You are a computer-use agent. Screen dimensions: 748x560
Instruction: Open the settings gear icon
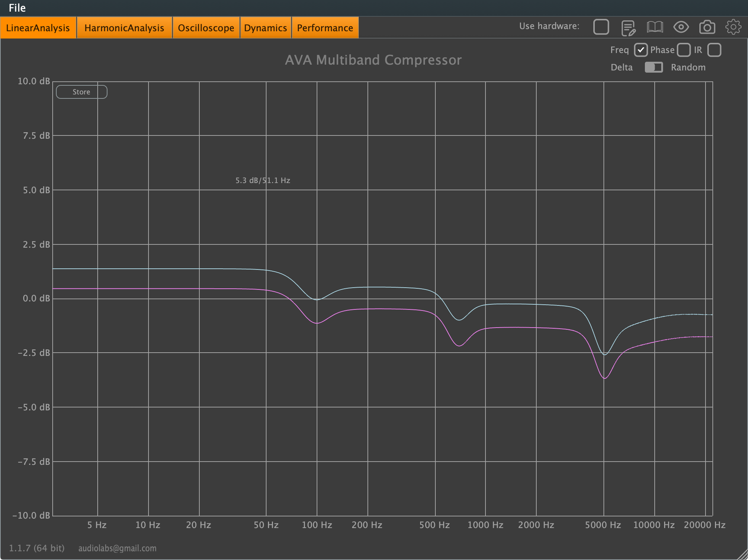[x=734, y=27]
